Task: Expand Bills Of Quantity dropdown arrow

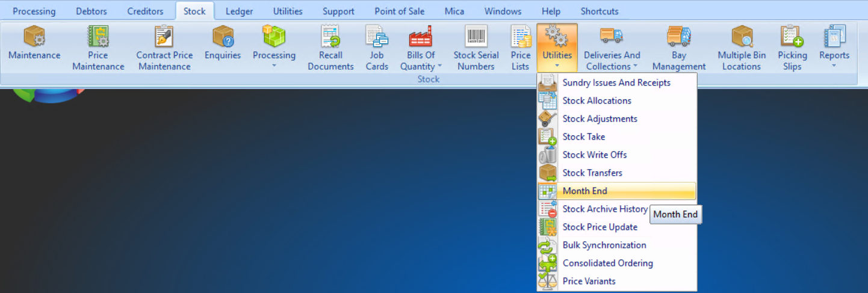Action: point(439,66)
